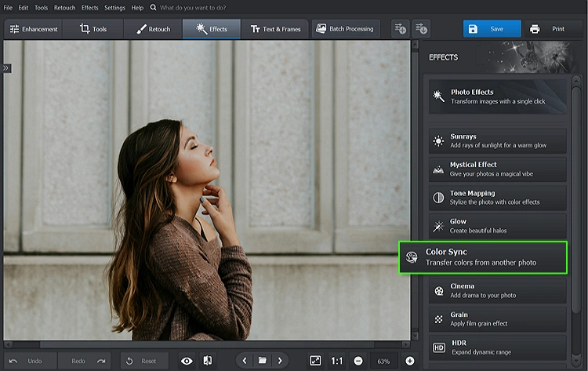This screenshot has height=371, width=588.
Task: Click the Photo Effects magic wand icon
Action: click(438, 96)
